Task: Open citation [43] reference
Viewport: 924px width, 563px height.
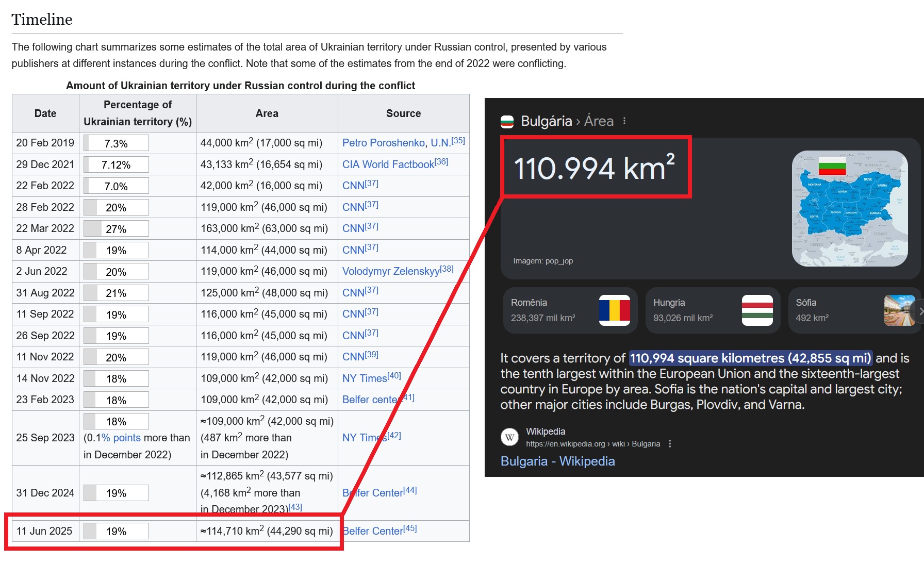Action: pyautogui.click(x=295, y=507)
